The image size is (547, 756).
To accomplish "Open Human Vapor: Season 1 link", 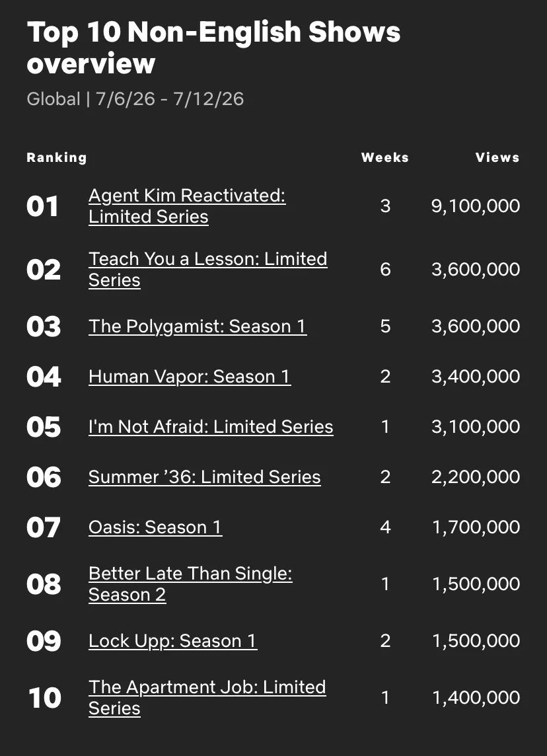I will (x=190, y=377).
